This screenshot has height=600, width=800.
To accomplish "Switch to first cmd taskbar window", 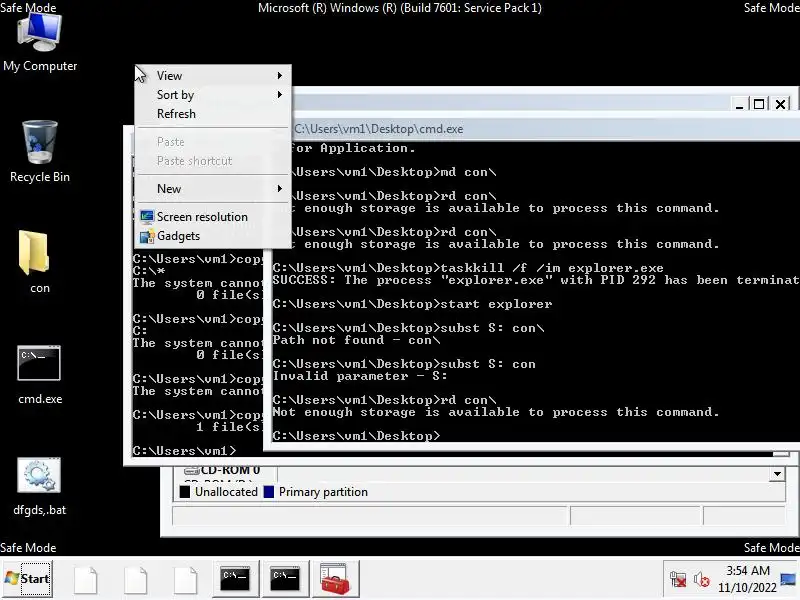I will coord(235,579).
